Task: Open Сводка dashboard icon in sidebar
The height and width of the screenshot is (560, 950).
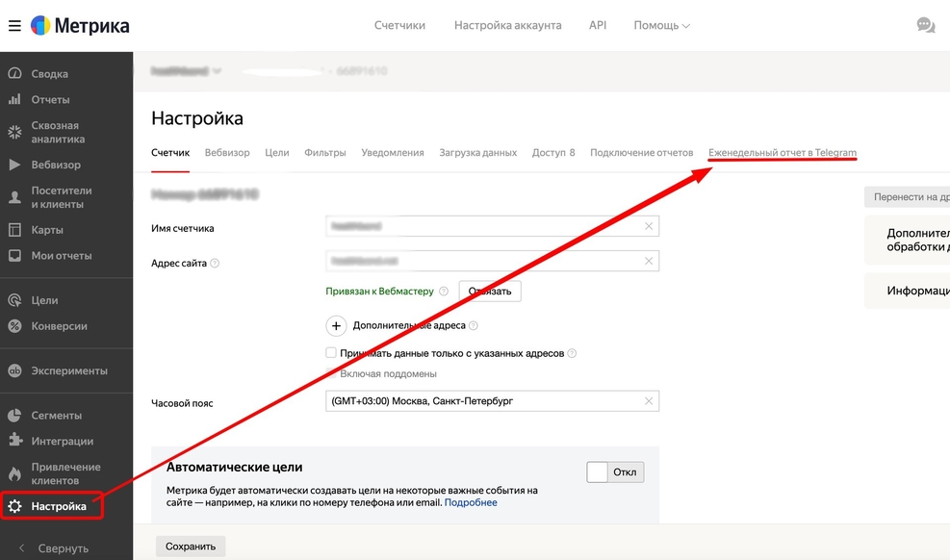Action: click(14, 74)
